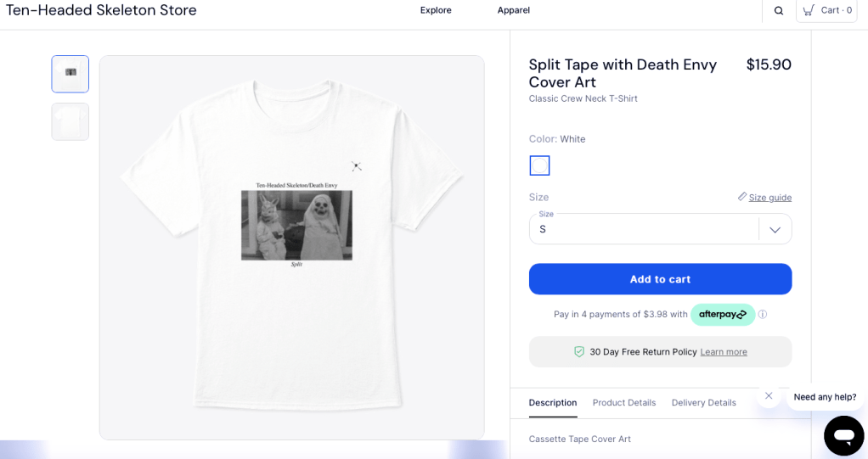The height and width of the screenshot is (459, 868).
Task: Click the ruler icon beside Size guide
Action: [x=742, y=197]
